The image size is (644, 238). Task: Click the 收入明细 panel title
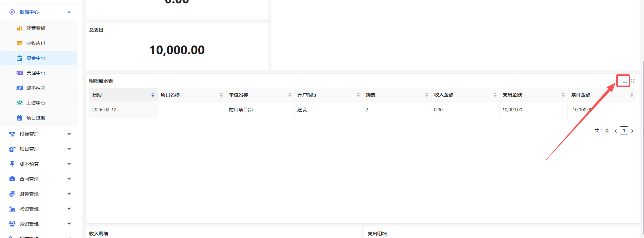pyautogui.click(x=99, y=234)
